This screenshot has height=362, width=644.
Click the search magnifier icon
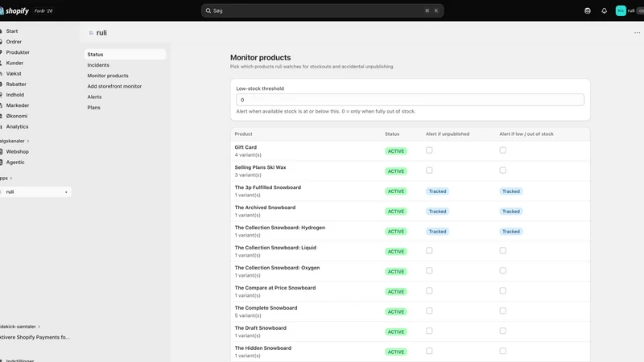(208, 10)
